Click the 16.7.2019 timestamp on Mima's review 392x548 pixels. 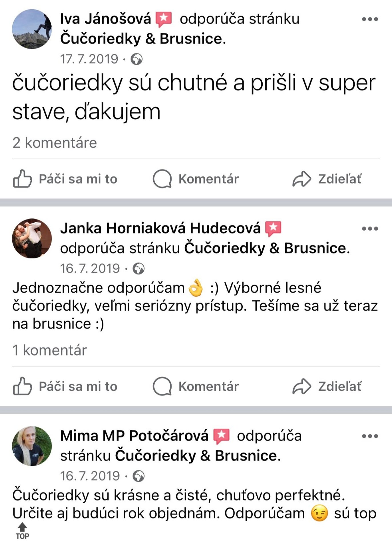(x=90, y=476)
